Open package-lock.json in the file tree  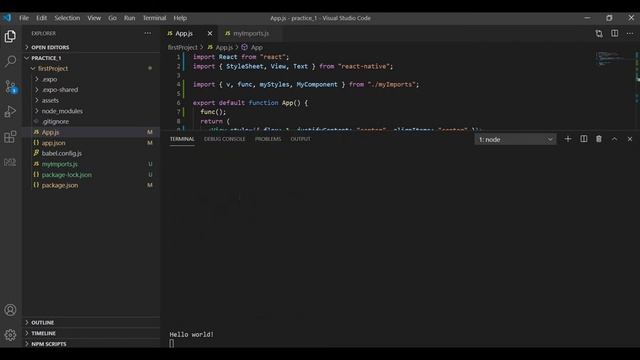(x=91, y=175)
